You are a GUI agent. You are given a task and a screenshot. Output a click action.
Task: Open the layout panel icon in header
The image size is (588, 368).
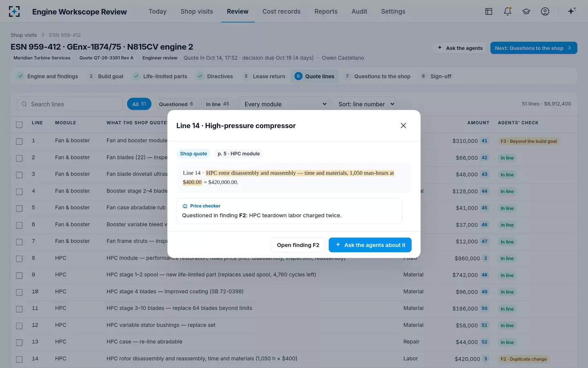click(489, 11)
